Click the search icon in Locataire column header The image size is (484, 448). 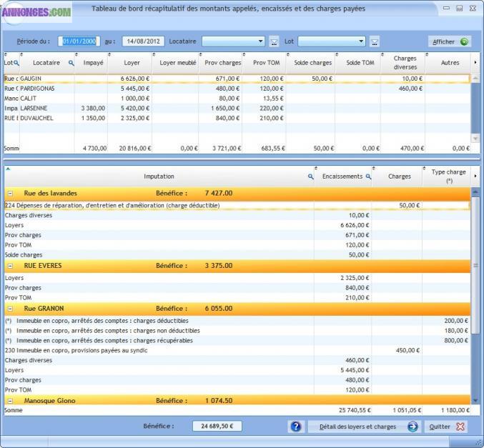71,63
